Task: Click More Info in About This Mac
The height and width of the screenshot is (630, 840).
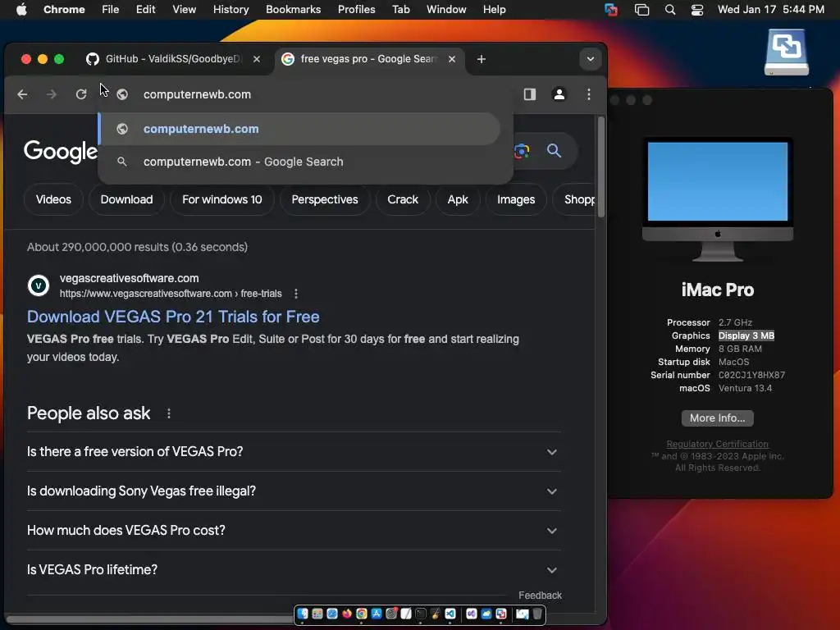Action: (717, 418)
